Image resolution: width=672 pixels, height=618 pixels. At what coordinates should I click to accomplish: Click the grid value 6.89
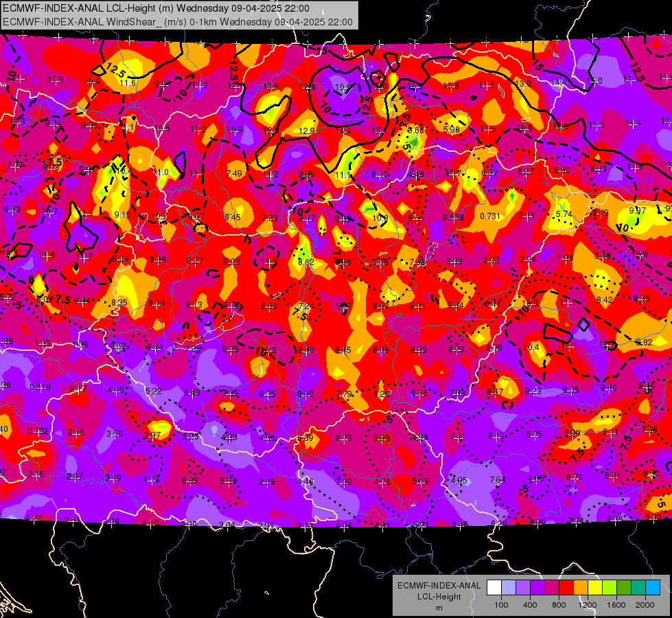pos(190,481)
